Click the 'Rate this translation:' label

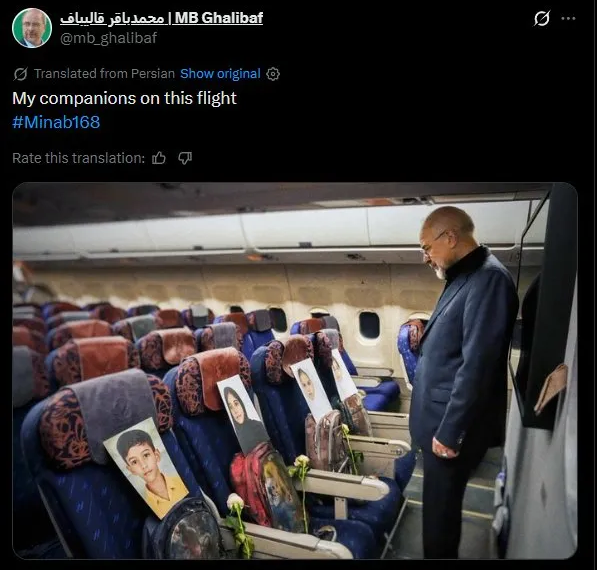coord(78,158)
